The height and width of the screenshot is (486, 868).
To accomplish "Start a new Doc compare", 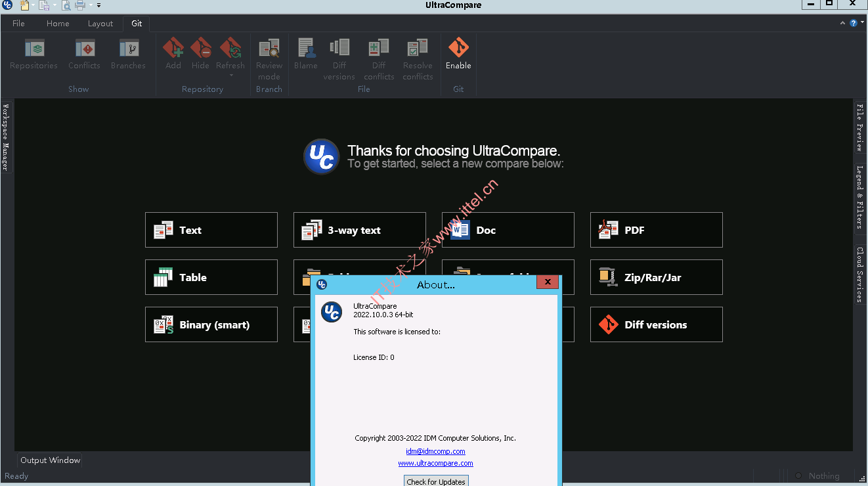I will [x=508, y=230].
